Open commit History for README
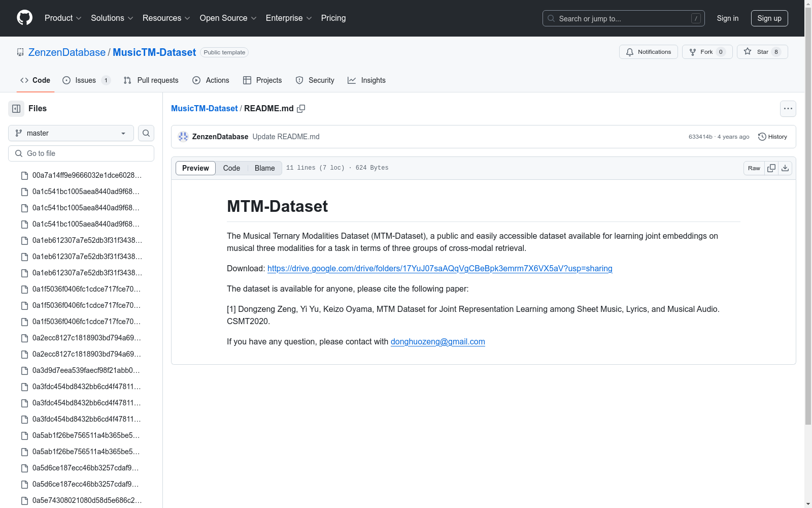 [x=772, y=137]
